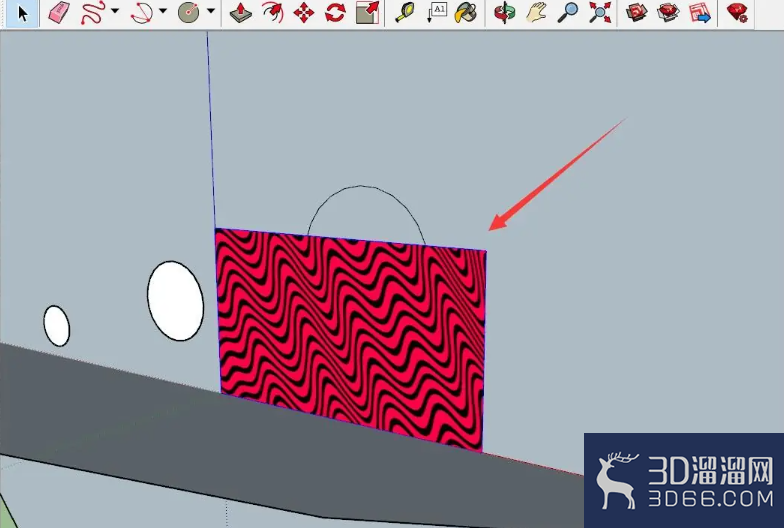Activate the Push/Pull tool
The height and width of the screenshot is (528, 784).
pyautogui.click(x=240, y=12)
